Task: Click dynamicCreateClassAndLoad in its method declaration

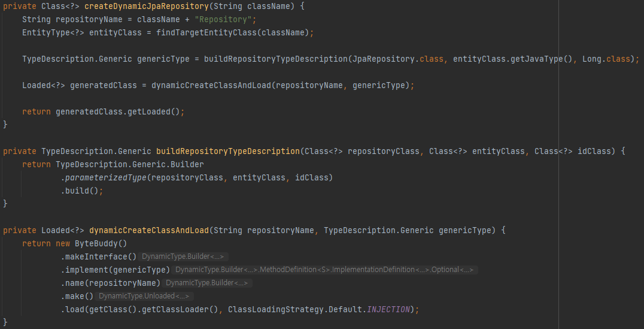Action: point(149,230)
